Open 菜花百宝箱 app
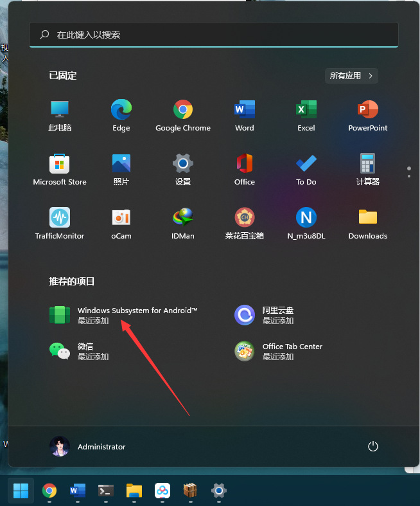Viewport: 420px width, 506px height. [x=245, y=224]
